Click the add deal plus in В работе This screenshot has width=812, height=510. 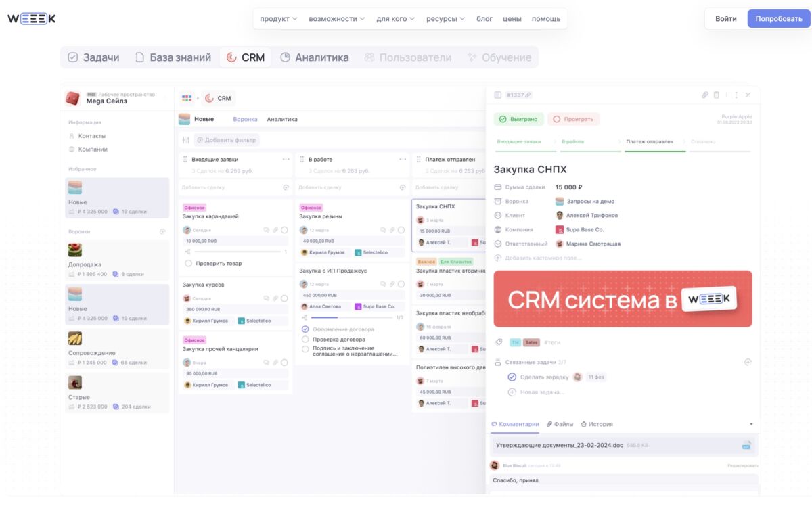[x=403, y=187]
